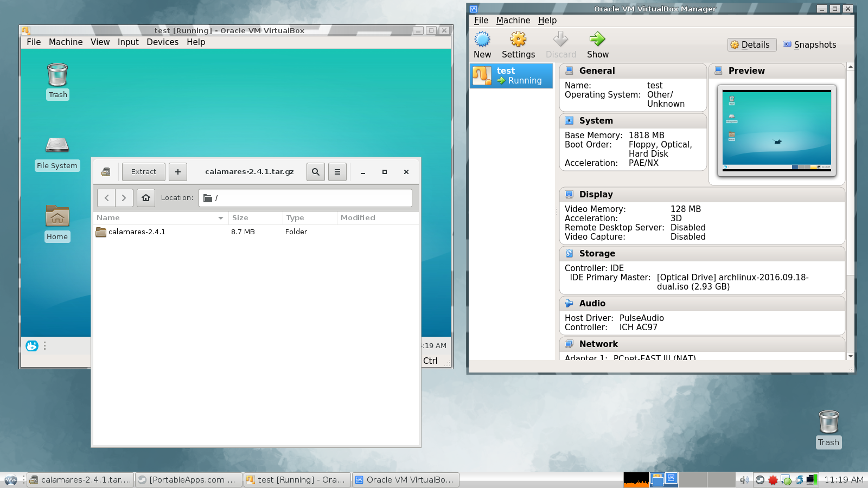The width and height of the screenshot is (868, 488).
Task: Click the red starburst tray icon
Action: click(x=773, y=480)
